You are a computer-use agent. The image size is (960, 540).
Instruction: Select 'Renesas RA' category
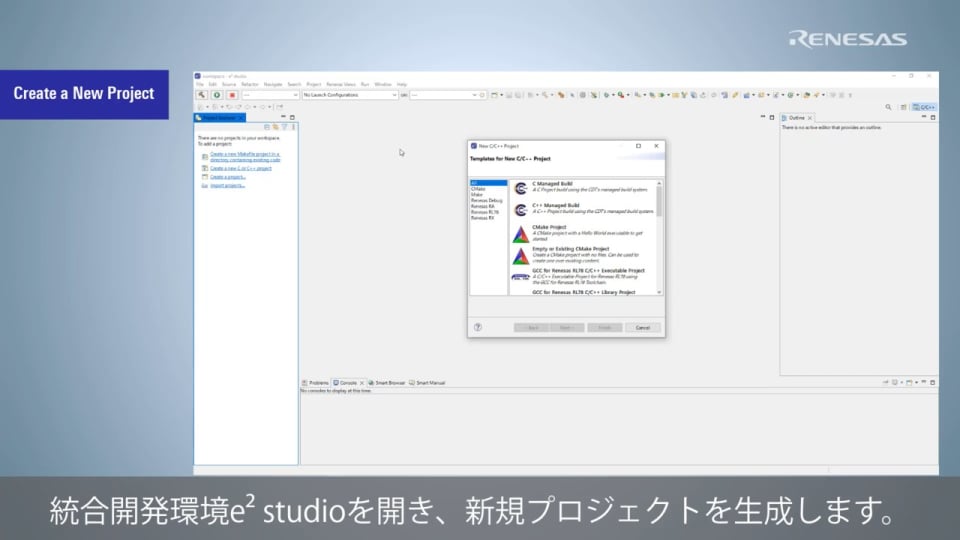pyautogui.click(x=482, y=206)
